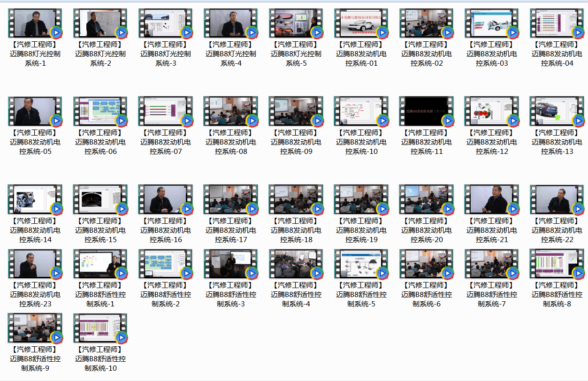The image size is (588, 381).
Task: Click file name label 迈腾B8舒适性控制系统-9
Action: click(35, 359)
